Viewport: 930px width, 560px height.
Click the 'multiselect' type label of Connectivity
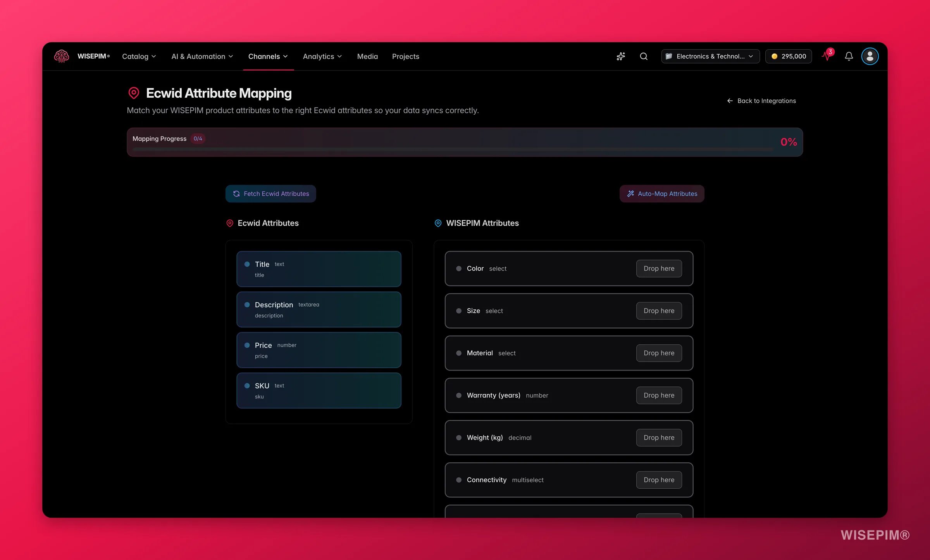coord(528,480)
